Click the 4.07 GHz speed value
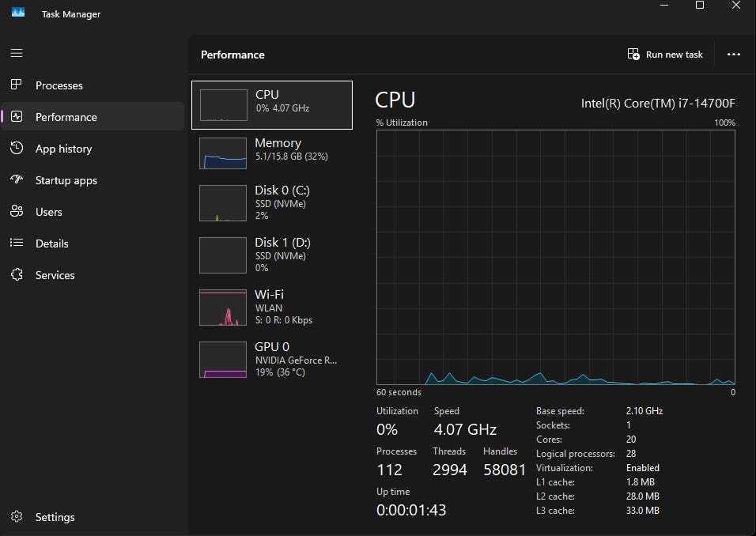The image size is (756, 536). point(465,429)
